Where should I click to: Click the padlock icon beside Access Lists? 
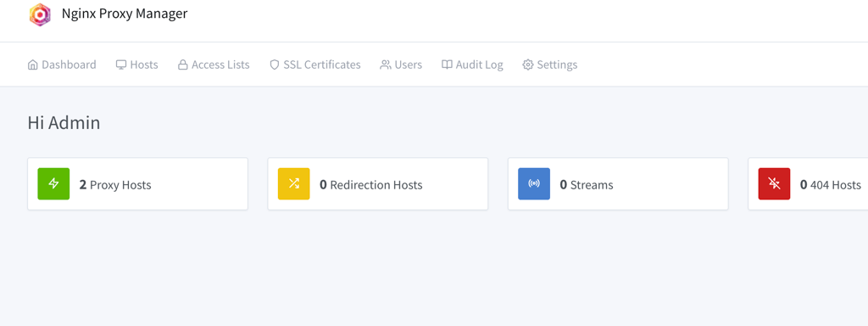point(183,65)
